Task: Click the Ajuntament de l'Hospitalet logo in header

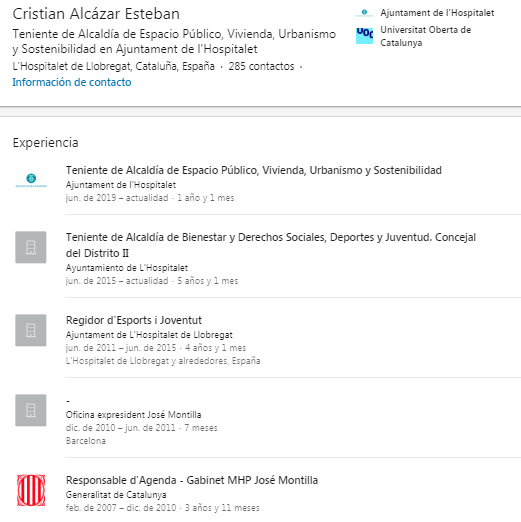Action: coord(364,13)
